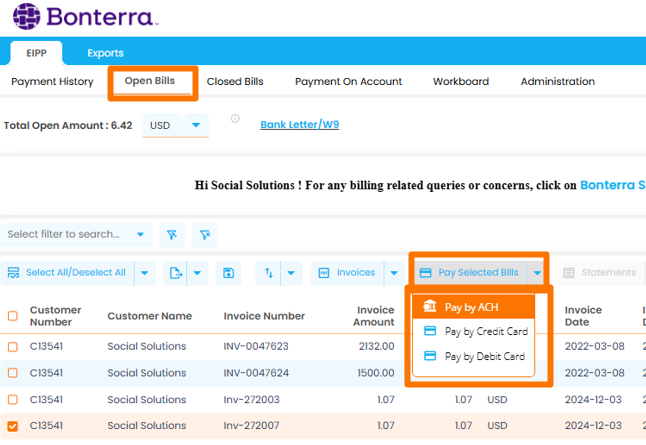
Task: Click the 1500.00 invoice amount cell
Action: click(x=376, y=373)
